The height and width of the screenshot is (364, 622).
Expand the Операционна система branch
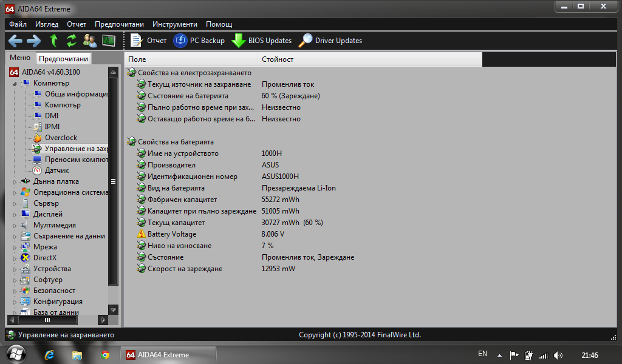pos(15,193)
